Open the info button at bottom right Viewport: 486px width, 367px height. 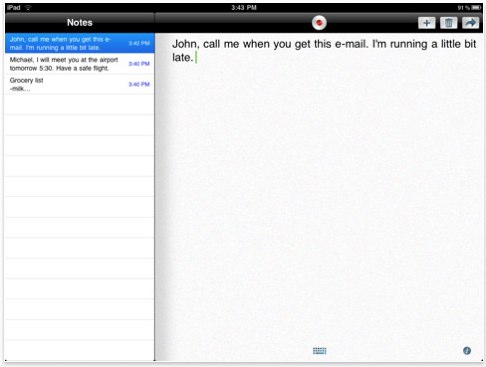click(x=467, y=350)
